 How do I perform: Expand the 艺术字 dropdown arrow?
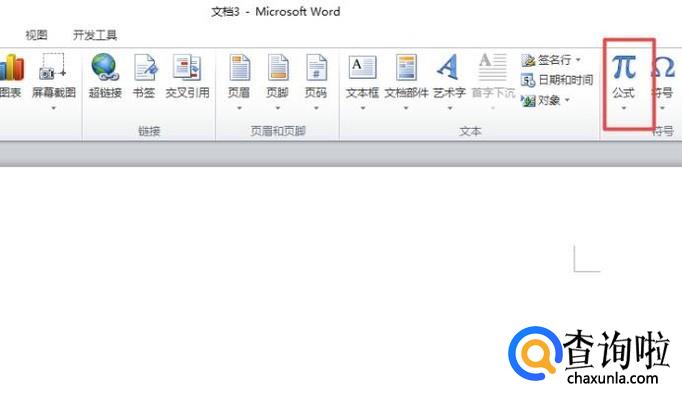coord(450,108)
